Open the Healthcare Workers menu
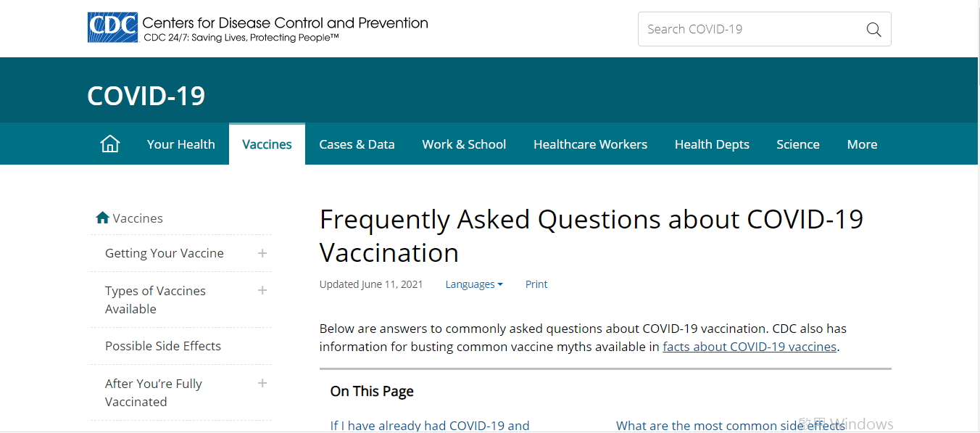 (590, 144)
